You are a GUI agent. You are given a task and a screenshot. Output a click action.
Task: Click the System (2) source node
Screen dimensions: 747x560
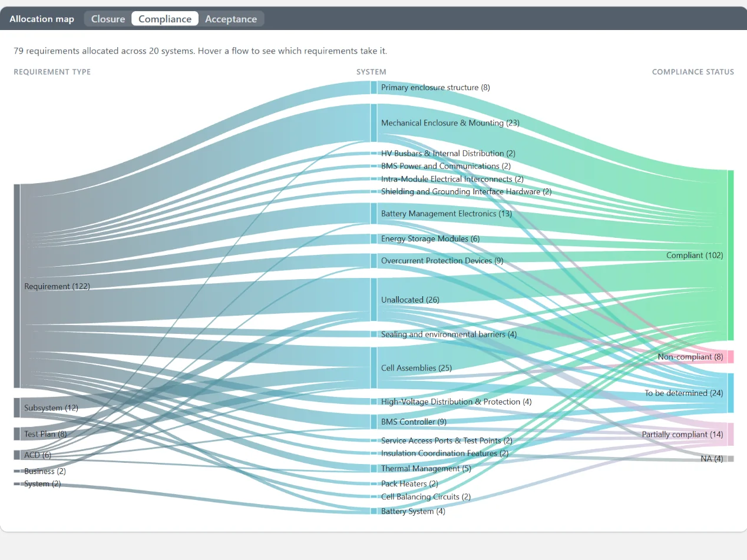[x=42, y=484]
